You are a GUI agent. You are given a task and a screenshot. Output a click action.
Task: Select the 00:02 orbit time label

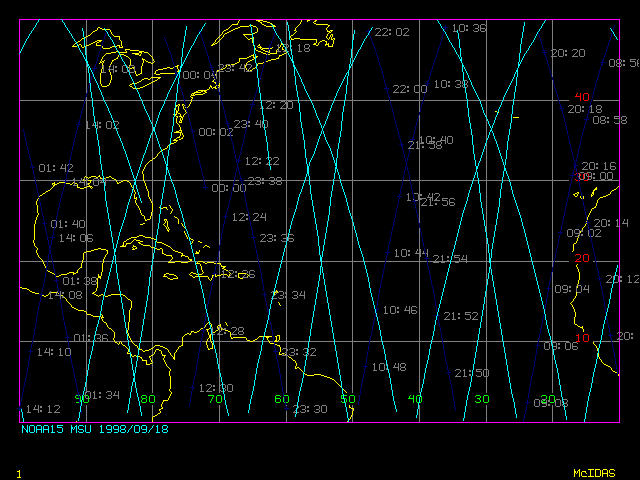tap(216, 132)
